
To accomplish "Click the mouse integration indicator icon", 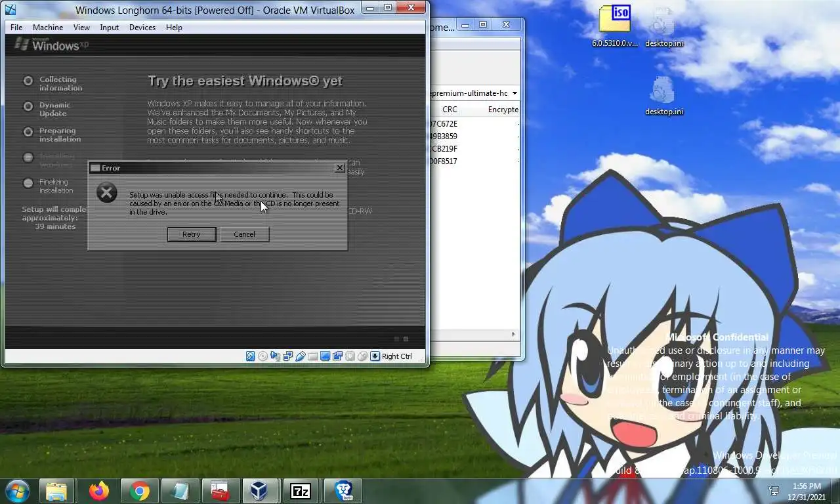I will click(362, 356).
